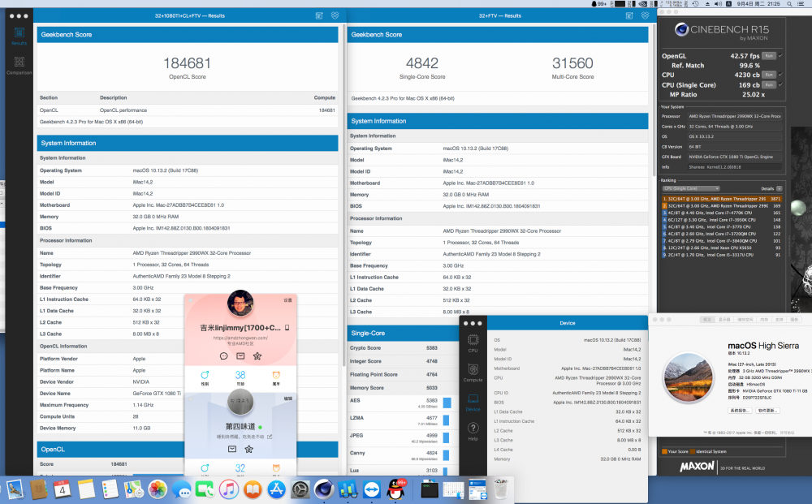This screenshot has width=812, height=504.
Task: Open Trash in the Dock
Action: click(501, 489)
